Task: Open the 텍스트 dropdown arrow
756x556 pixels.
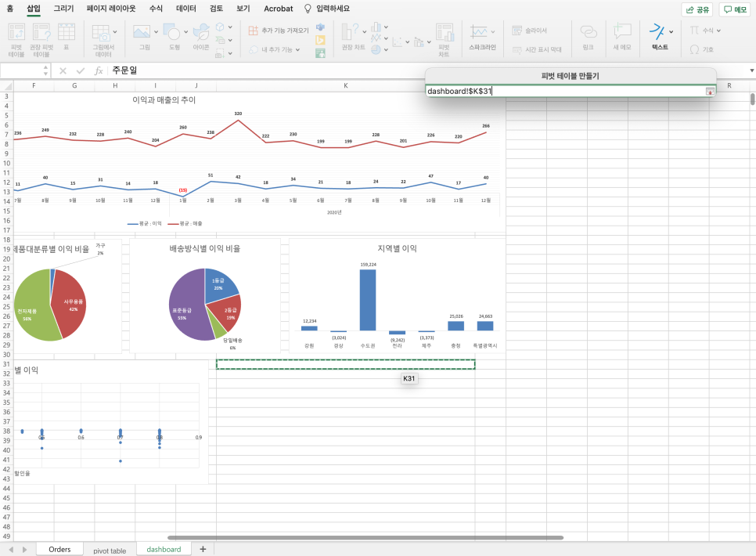Action: (671, 32)
